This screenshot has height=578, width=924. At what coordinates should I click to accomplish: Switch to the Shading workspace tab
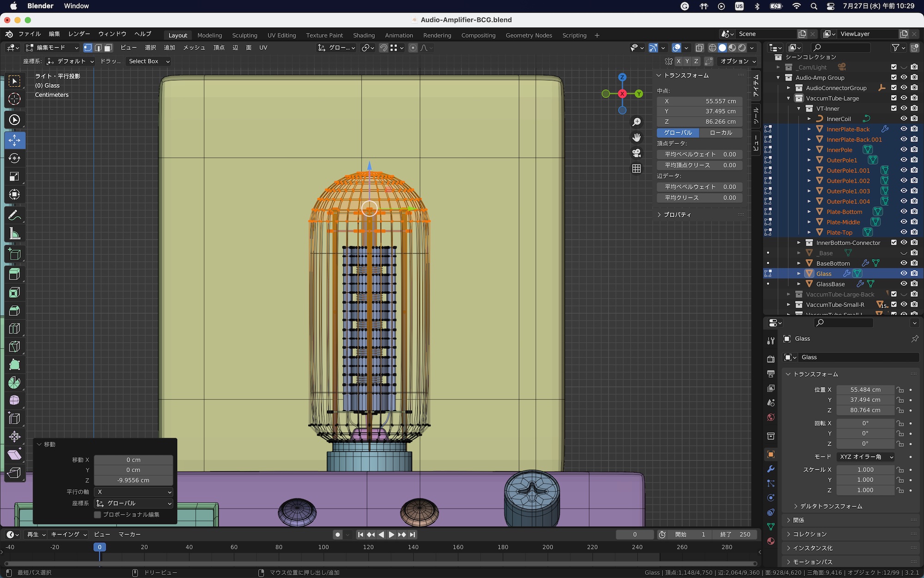point(364,35)
